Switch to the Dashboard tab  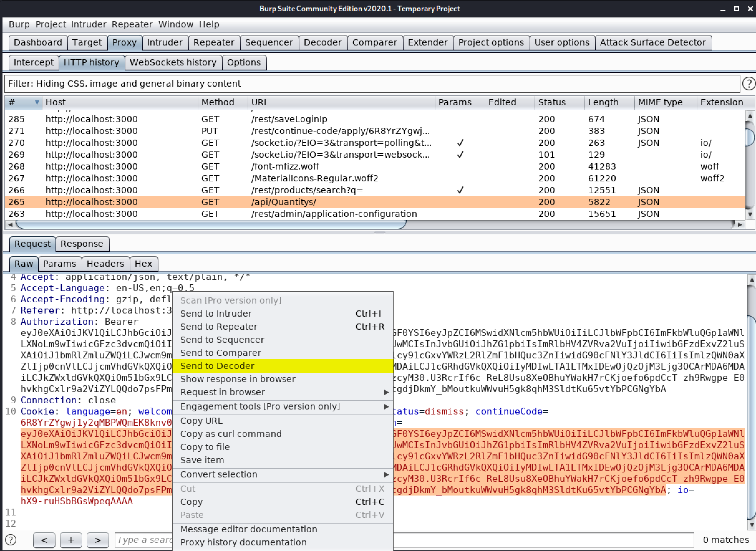(38, 43)
